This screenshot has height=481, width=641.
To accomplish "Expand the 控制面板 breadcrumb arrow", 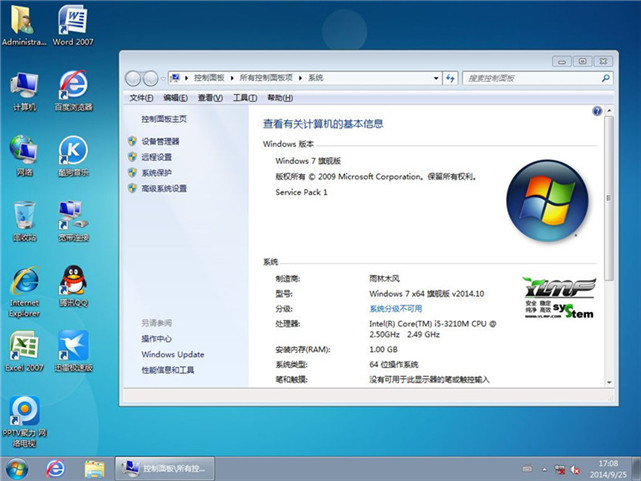I will tap(232, 78).
